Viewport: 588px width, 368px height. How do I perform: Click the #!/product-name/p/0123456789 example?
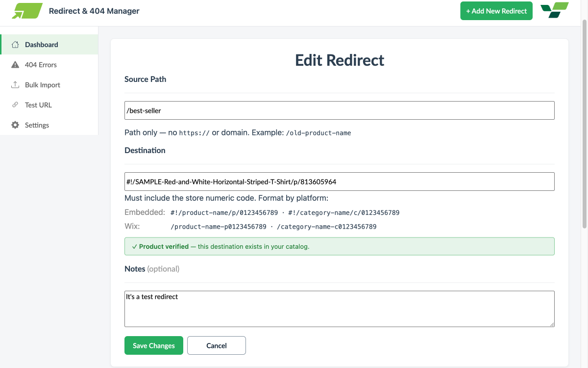click(224, 213)
